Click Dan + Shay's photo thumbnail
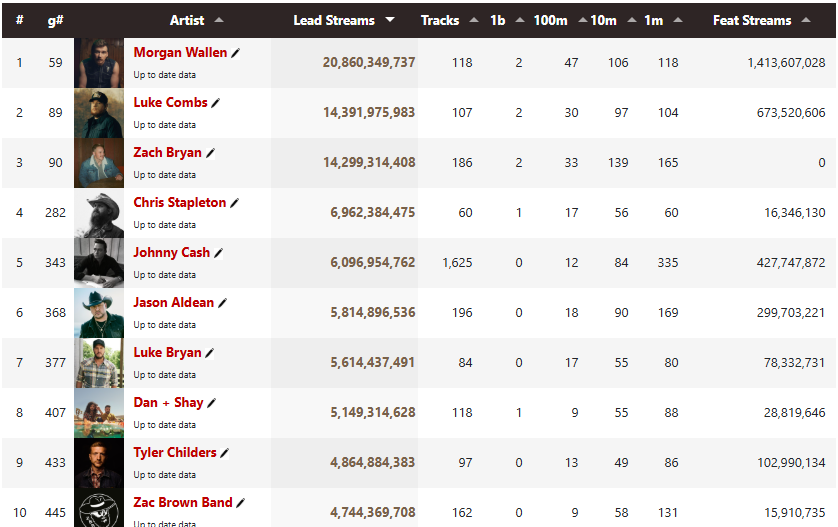 99,413
